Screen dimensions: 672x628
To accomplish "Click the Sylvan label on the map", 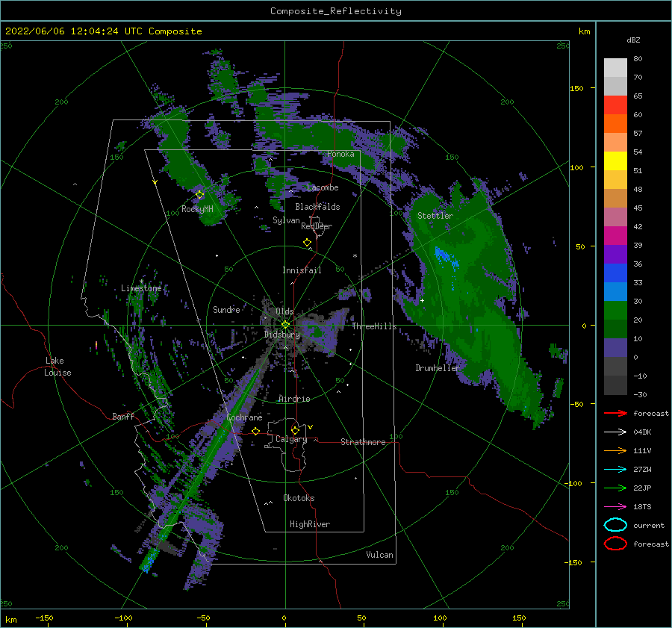I will 286,220.
